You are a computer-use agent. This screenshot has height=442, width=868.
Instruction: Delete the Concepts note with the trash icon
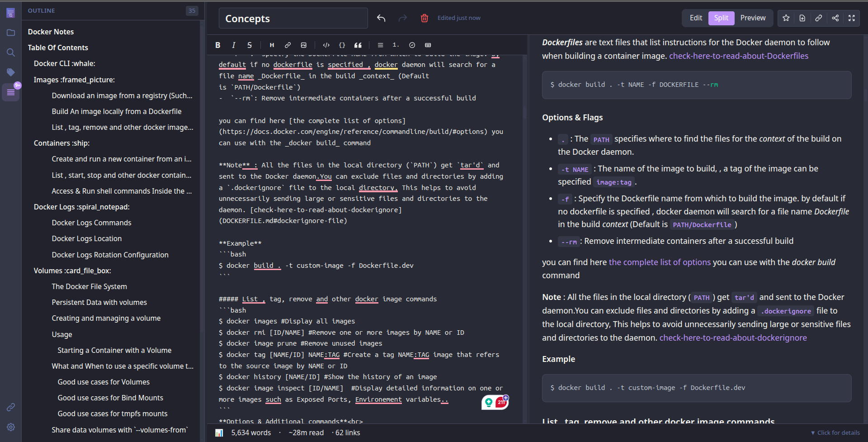coord(424,18)
